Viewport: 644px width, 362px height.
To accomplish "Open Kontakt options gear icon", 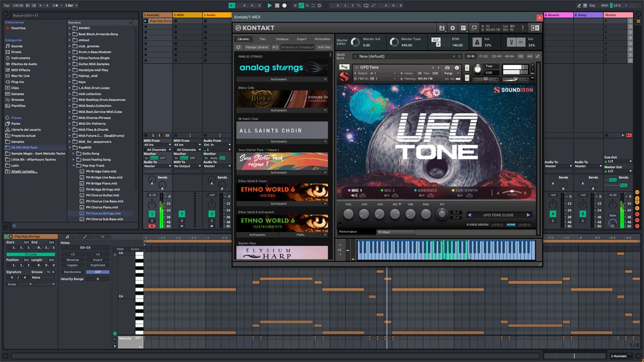I will (x=452, y=28).
